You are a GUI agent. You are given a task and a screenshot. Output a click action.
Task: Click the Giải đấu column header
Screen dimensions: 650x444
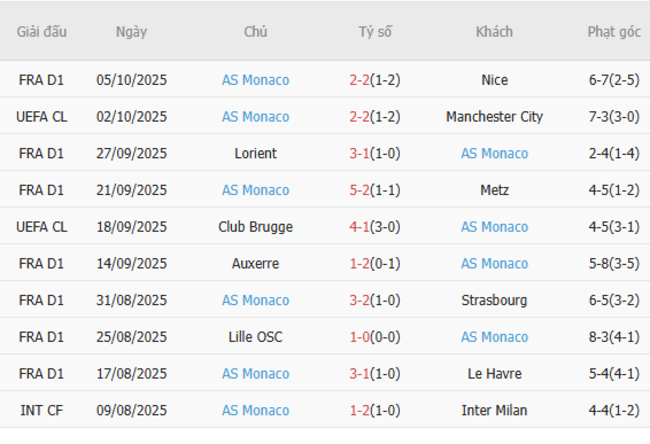tap(42, 32)
